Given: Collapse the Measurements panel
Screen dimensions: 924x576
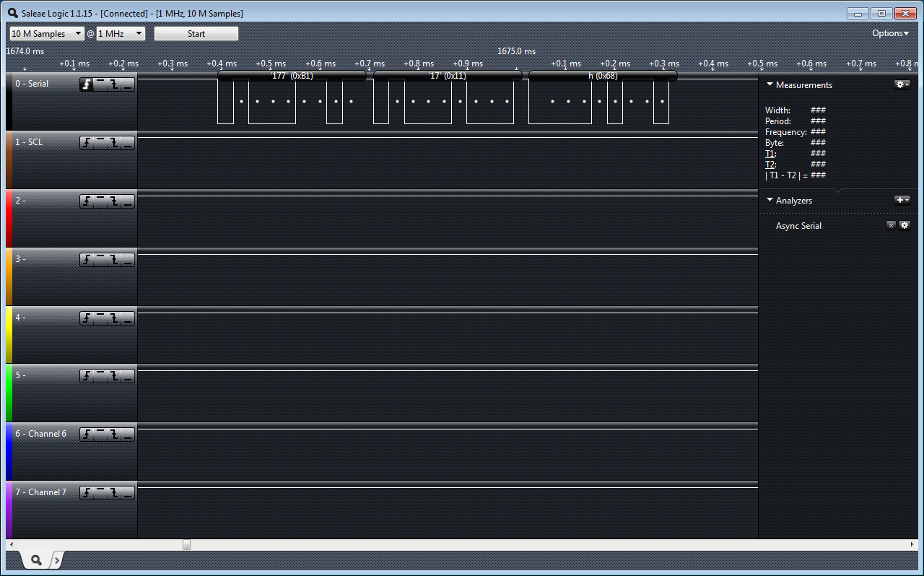Looking at the screenshot, I should [x=770, y=84].
